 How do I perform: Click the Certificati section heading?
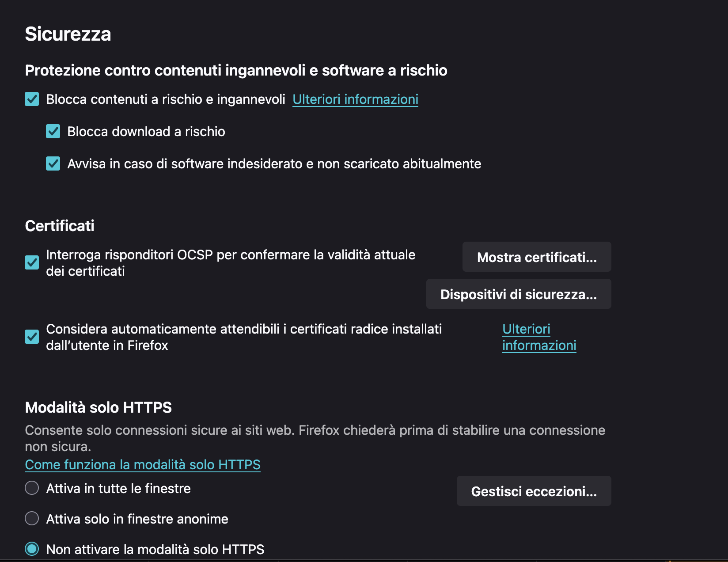point(60,226)
